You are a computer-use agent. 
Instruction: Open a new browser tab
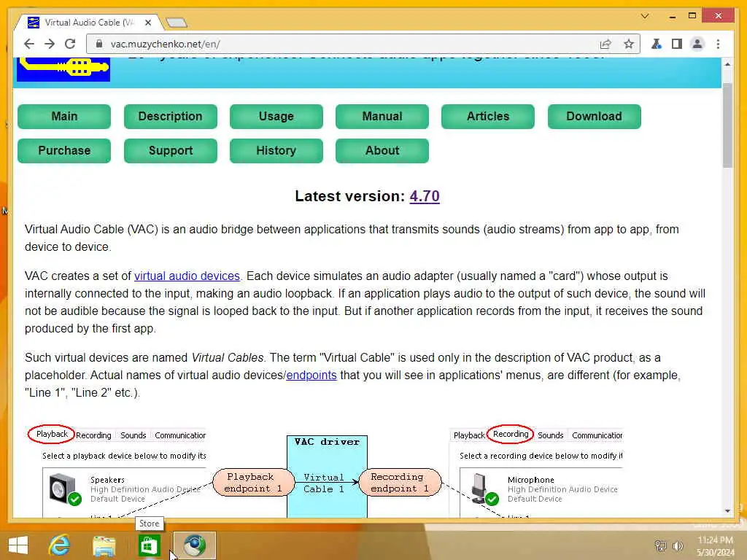click(177, 23)
